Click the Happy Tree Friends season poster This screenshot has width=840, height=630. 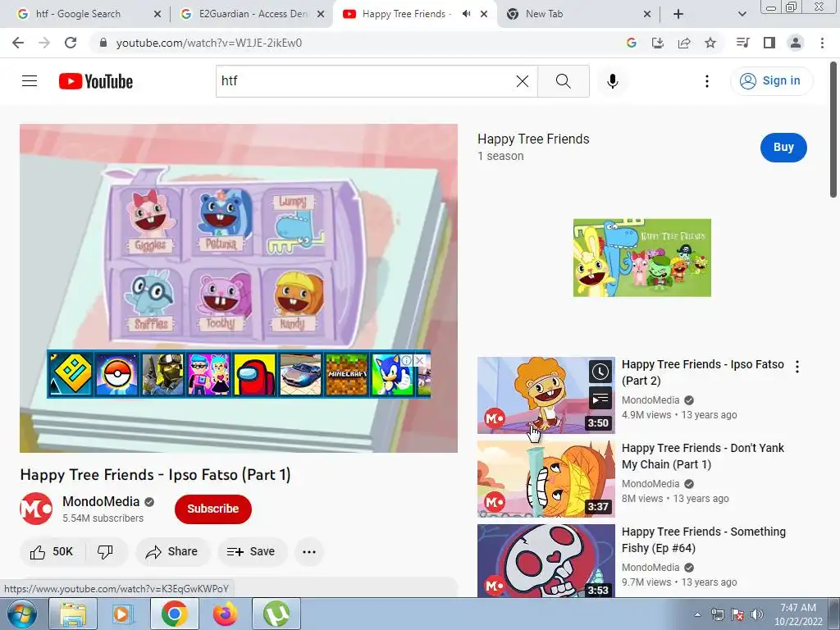[641, 258]
